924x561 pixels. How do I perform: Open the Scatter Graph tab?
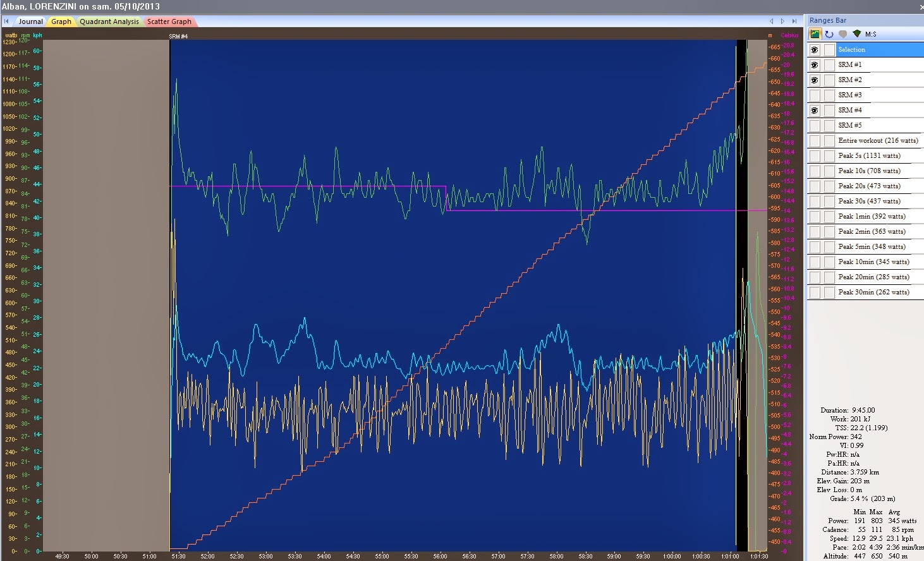(x=169, y=21)
